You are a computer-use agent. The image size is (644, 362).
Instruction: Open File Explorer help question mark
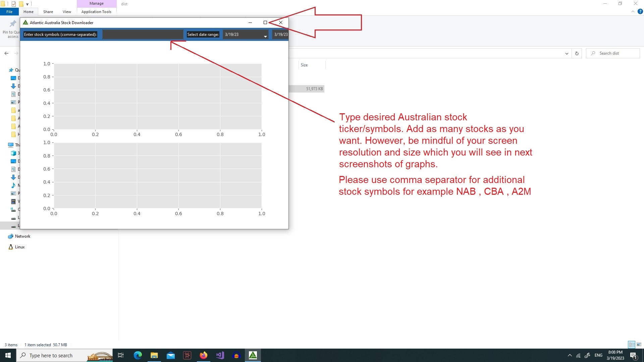pyautogui.click(x=640, y=11)
